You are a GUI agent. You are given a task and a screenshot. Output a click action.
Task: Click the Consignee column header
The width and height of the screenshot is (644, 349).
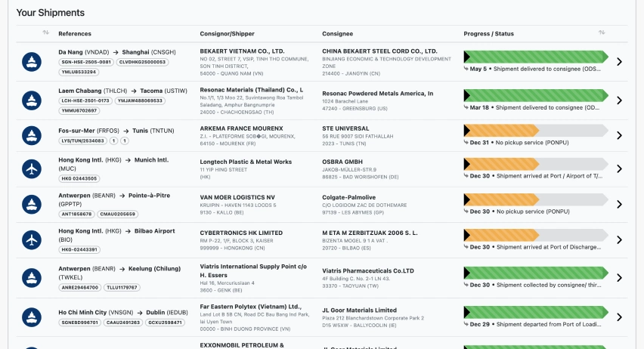pos(338,34)
